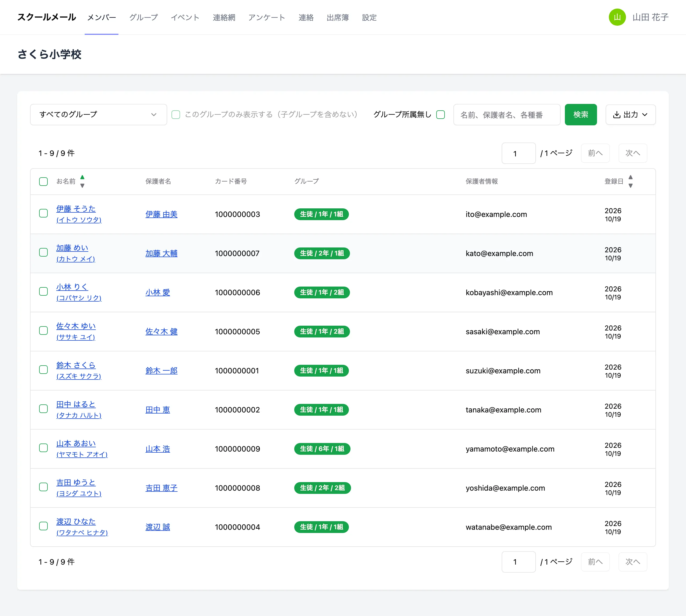Image resolution: width=686 pixels, height=616 pixels.
Task: Open the すべてのグループ dropdown
Action: tap(99, 115)
